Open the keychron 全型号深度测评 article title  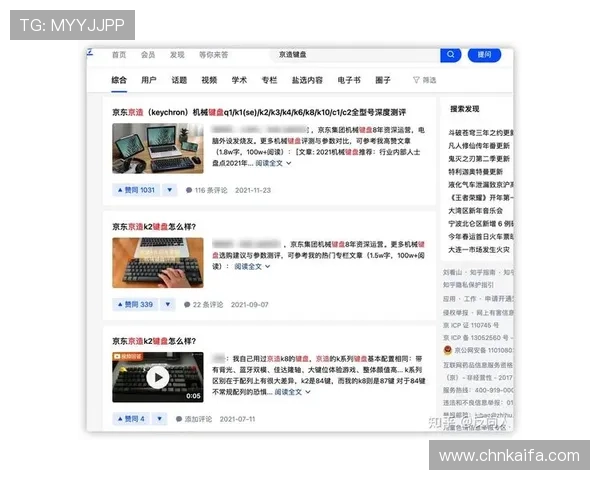(x=259, y=112)
